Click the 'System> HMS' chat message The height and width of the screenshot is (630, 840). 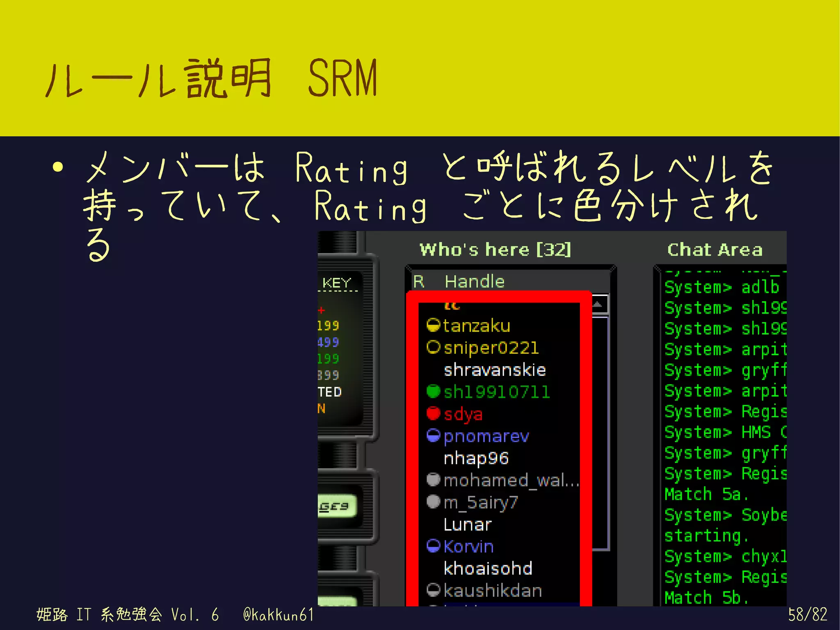click(x=725, y=432)
